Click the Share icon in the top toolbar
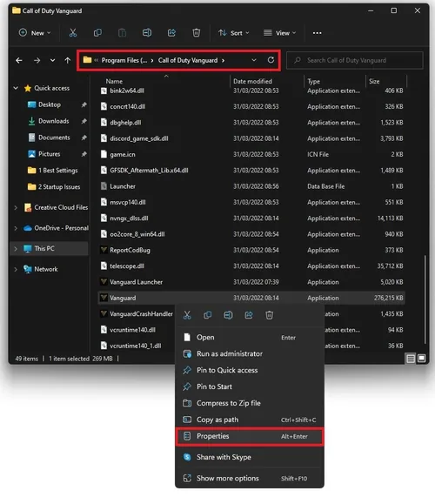Viewport: 435px width, 504px height. pyautogui.click(x=171, y=33)
